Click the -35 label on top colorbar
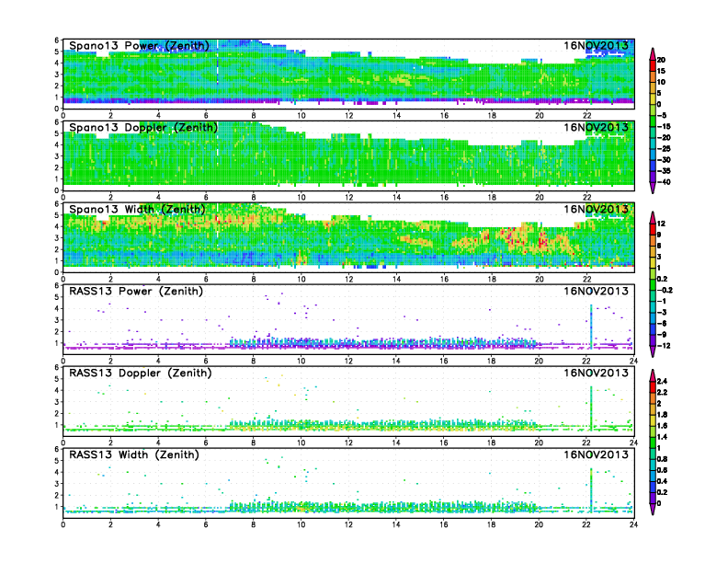The height and width of the screenshot is (563, 728). tap(664, 171)
